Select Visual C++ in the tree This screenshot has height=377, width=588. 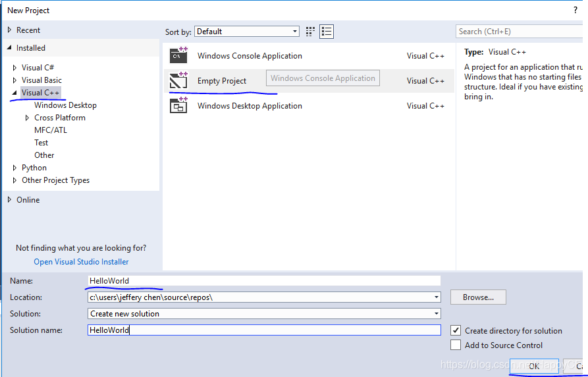tap(41, 93)
